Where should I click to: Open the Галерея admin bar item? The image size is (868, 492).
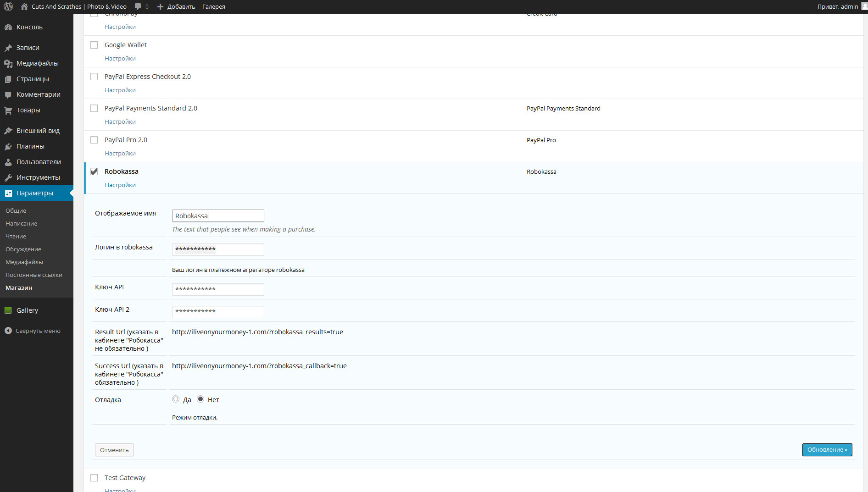click(x=214, y=6)
